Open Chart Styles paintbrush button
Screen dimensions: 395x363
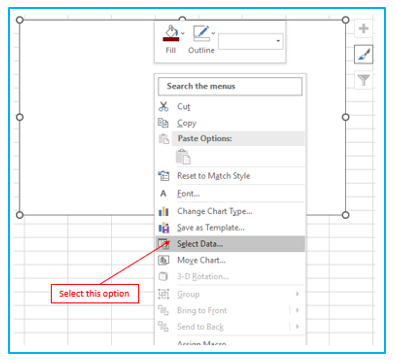(364, 54)
